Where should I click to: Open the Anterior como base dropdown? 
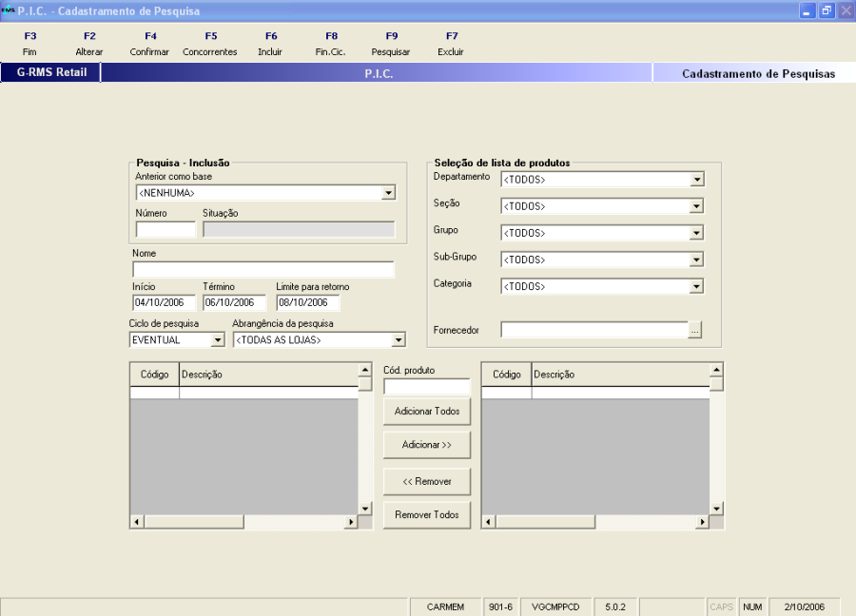tap(387, 193)
